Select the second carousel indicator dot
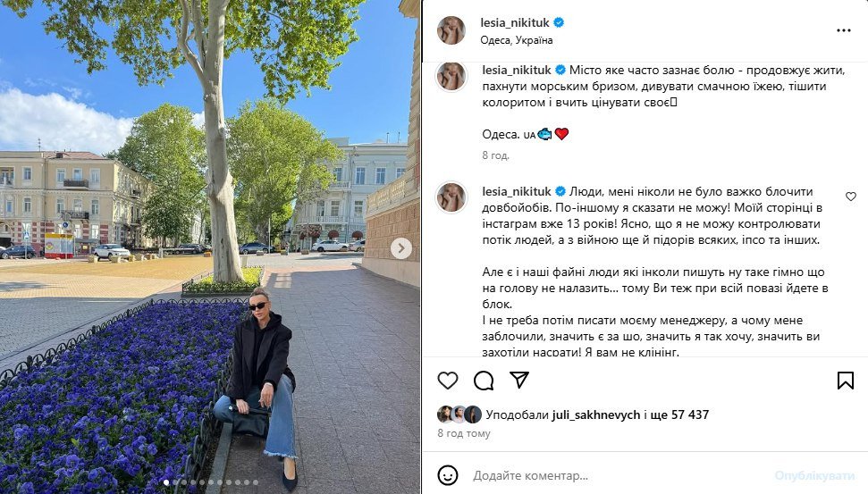868x494 pixels. [x=175, y=483]
